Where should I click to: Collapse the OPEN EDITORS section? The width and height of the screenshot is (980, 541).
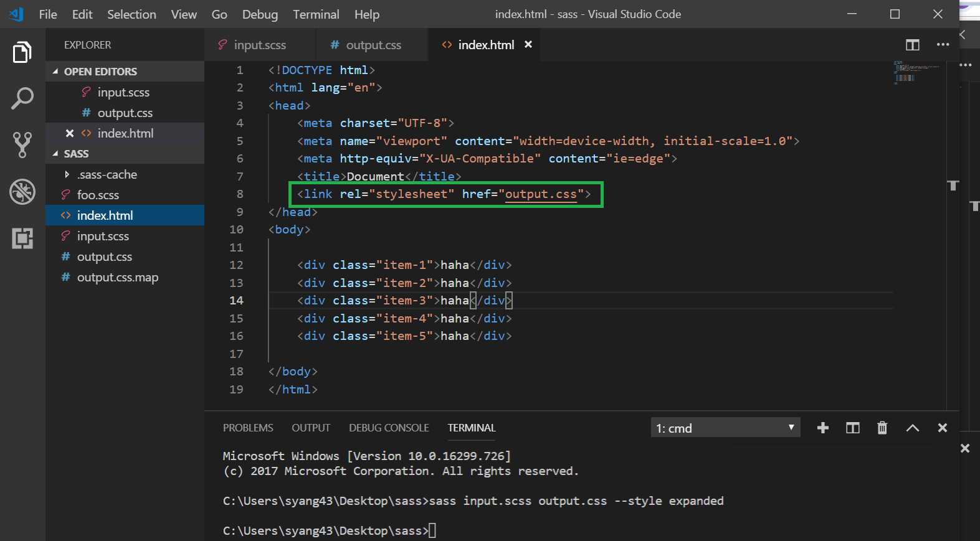(x=125, y=72)
